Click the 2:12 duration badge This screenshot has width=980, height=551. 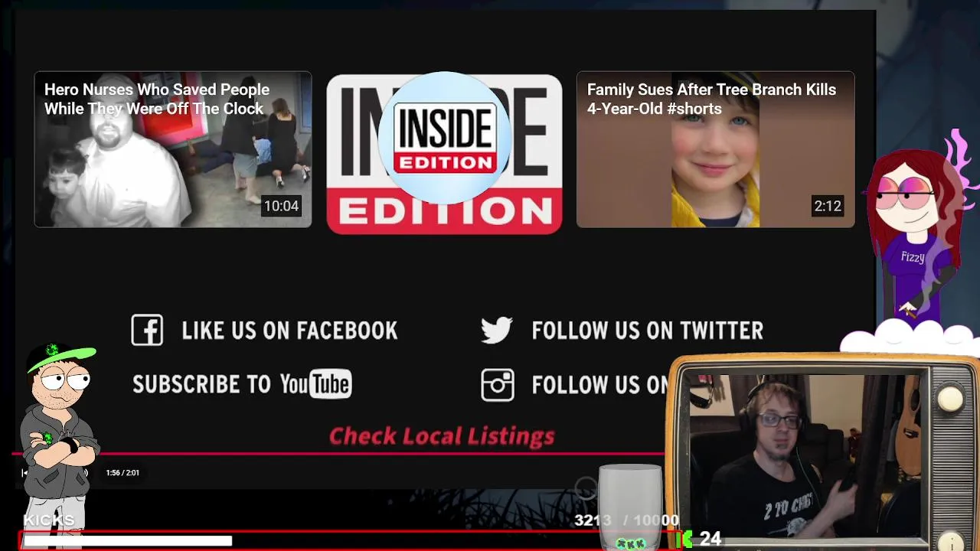click(828, 206)
